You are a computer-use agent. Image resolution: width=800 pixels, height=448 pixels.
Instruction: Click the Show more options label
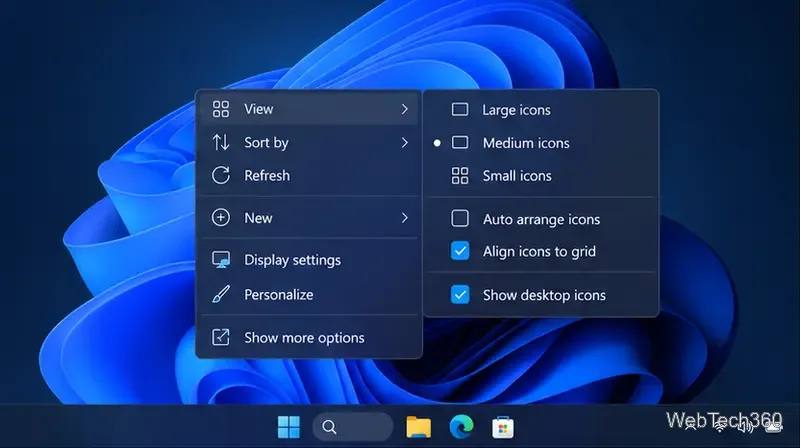click(x=304, y=338)
